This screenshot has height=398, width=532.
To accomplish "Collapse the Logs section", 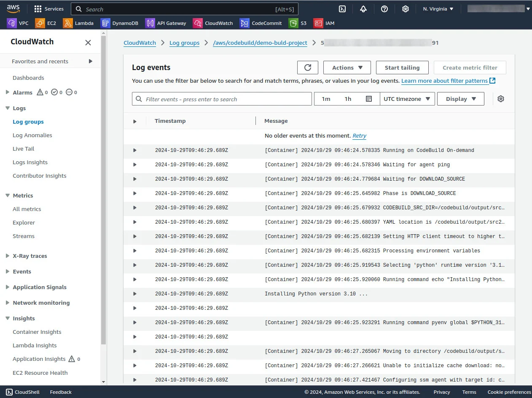I will click(x=8, y=108).
